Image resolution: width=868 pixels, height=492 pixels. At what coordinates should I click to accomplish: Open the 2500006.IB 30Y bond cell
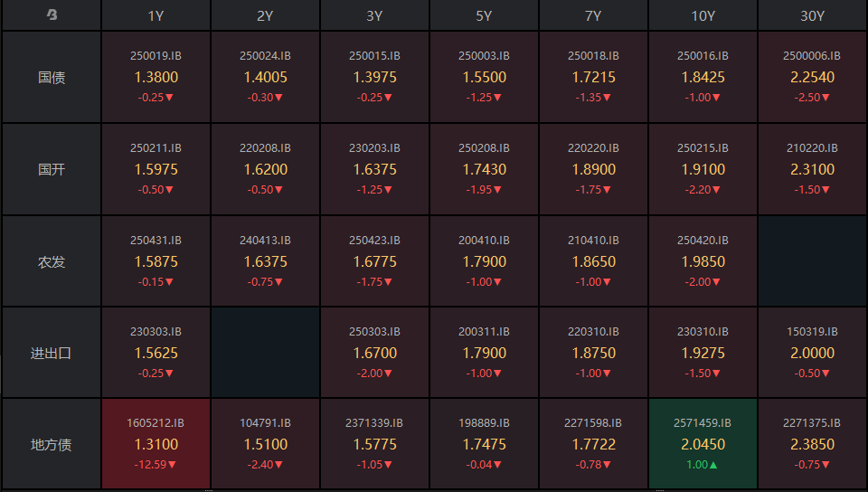point(812,78)
